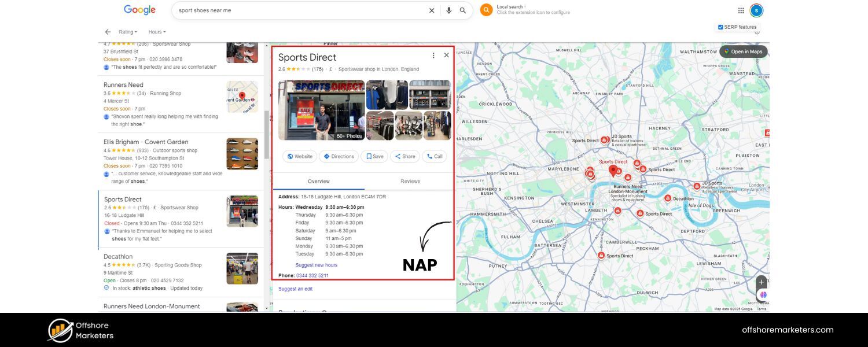
Task: Click the Directions button
Action: coord(339,156)
